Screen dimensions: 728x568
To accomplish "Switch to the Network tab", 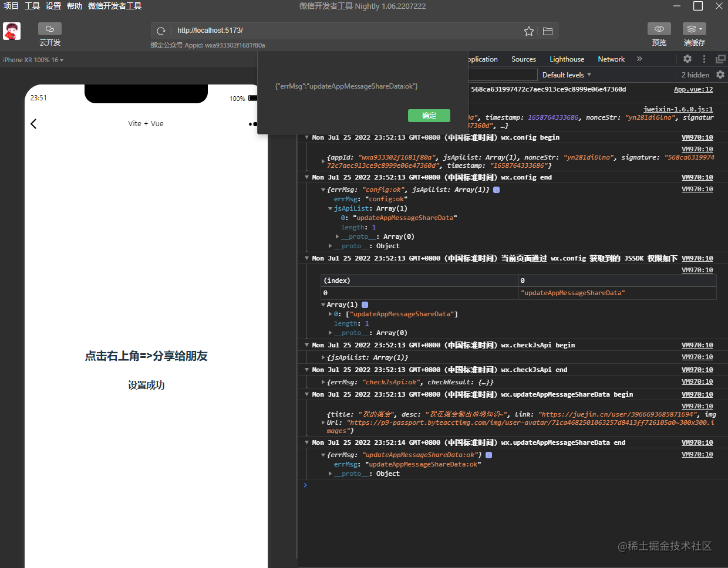I will [x=611, y=59].
